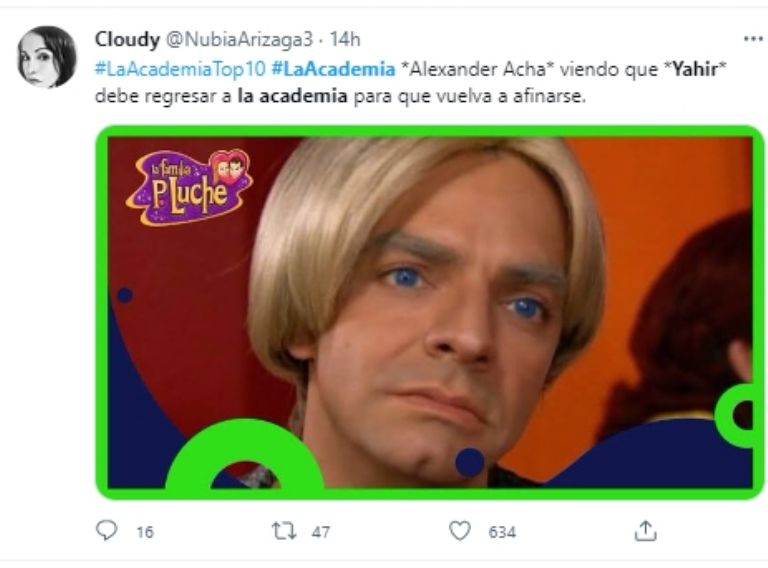
Task: Click the like count 634
Action: (x=502, y=532)
